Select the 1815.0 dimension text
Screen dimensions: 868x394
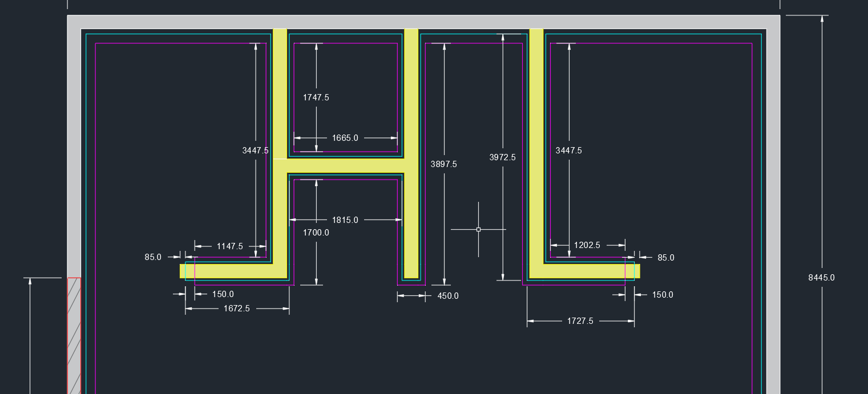point(344,220)
